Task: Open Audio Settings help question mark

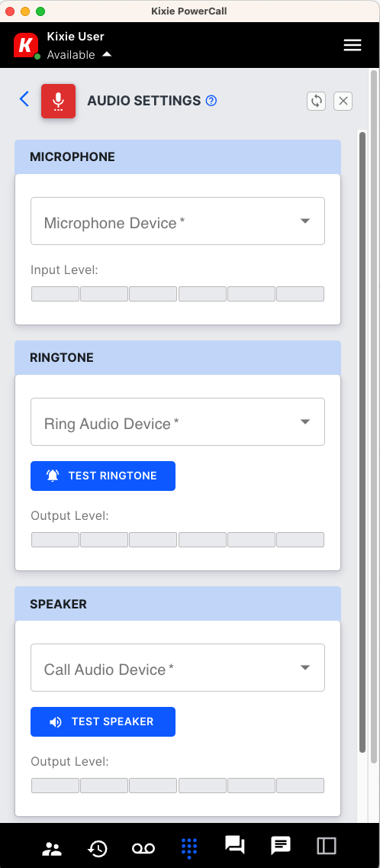Action: [211, 101]
